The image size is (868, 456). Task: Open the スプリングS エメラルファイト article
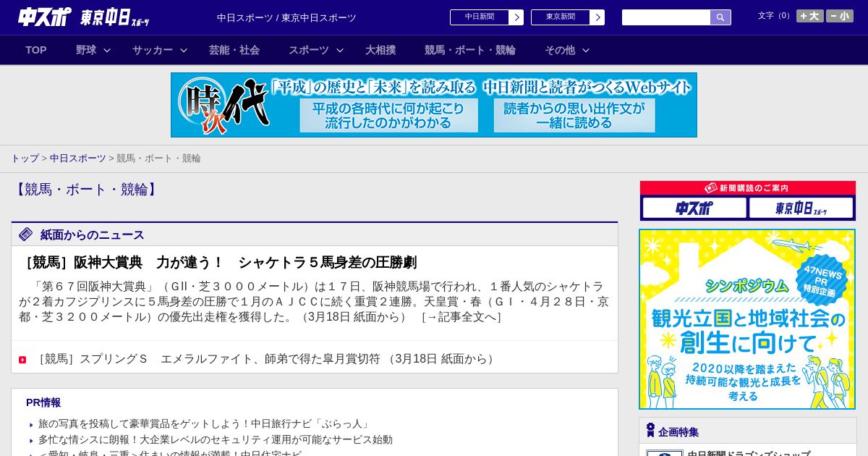(267, 359)
